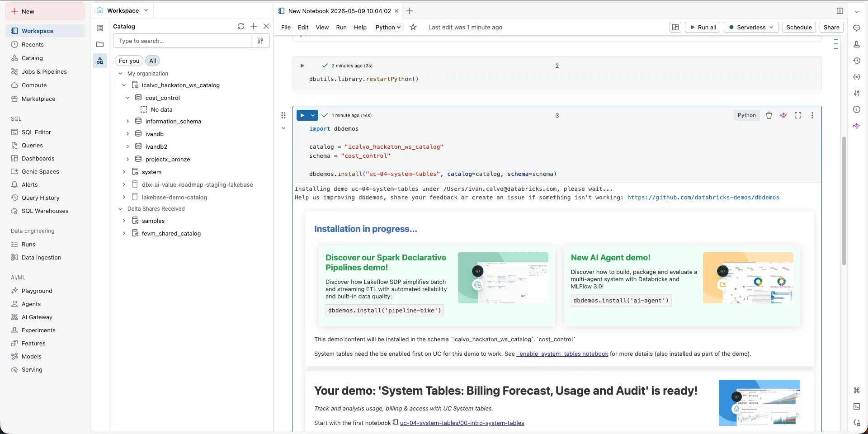Open the Help menu
The image size is (868, 434).
[x=360, y=27]
